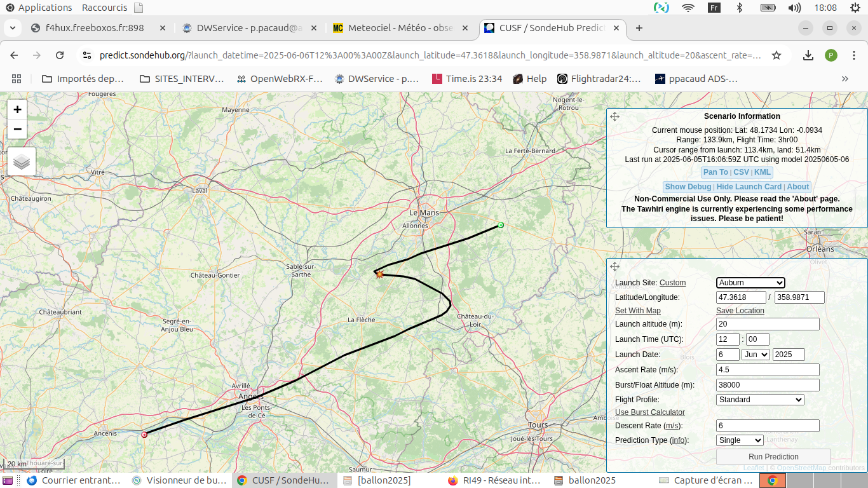This screenshot has height=488, width=868.
Task: Grab the Scenario Information panel move handle
Action: click(x=614, y=117)
